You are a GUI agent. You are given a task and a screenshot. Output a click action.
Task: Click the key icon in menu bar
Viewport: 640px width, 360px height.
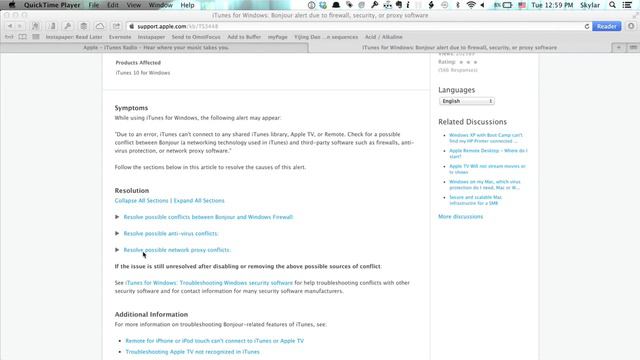(374, 5)
